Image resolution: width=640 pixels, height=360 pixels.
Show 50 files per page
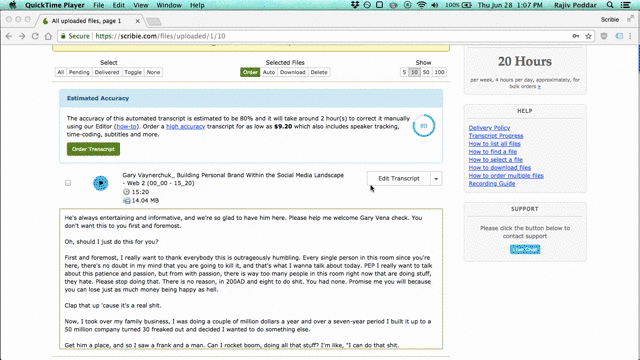coord(426,72)
